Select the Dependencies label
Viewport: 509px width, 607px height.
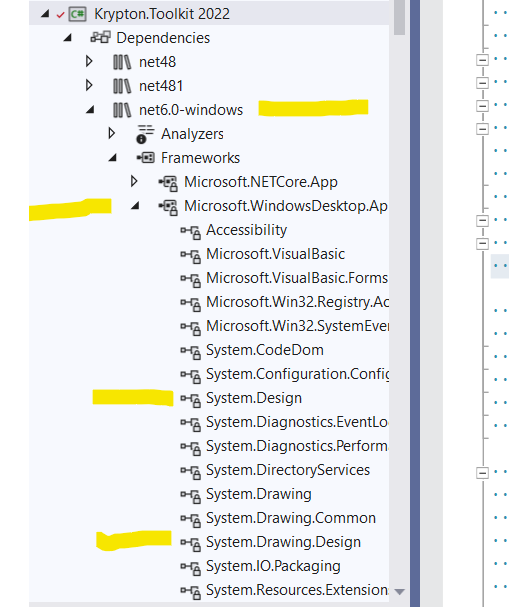[x=163, y=38]
